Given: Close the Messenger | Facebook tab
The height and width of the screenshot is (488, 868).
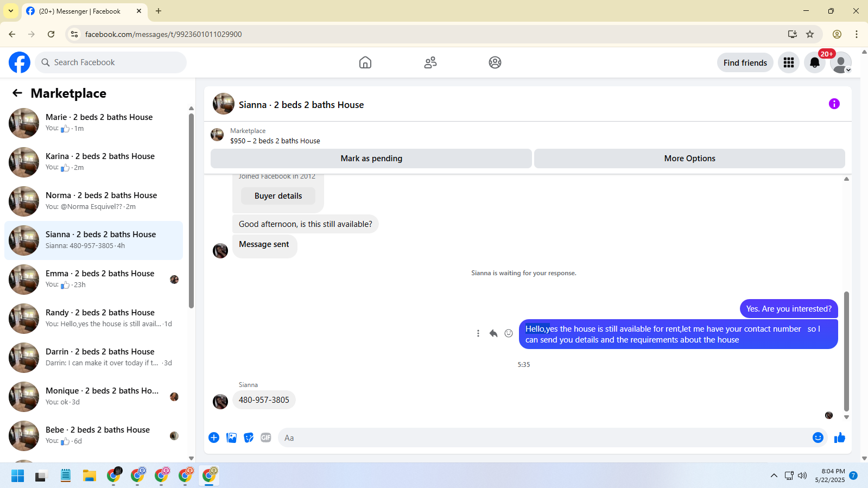Looking at the screenshot, I should click(x=139, y=11).
